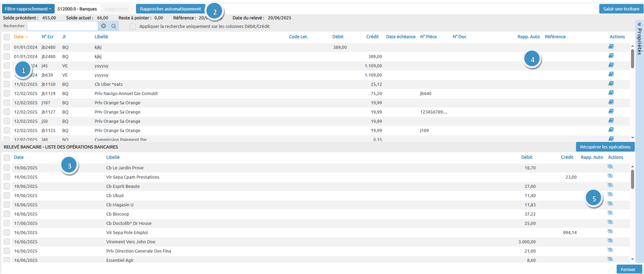644x274 pixels.
Task: Click the magnifier search icon
Action: click(114, 26)
